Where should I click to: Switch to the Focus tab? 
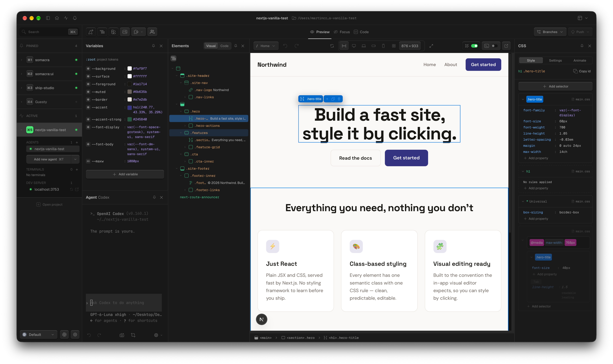point(342,32)
